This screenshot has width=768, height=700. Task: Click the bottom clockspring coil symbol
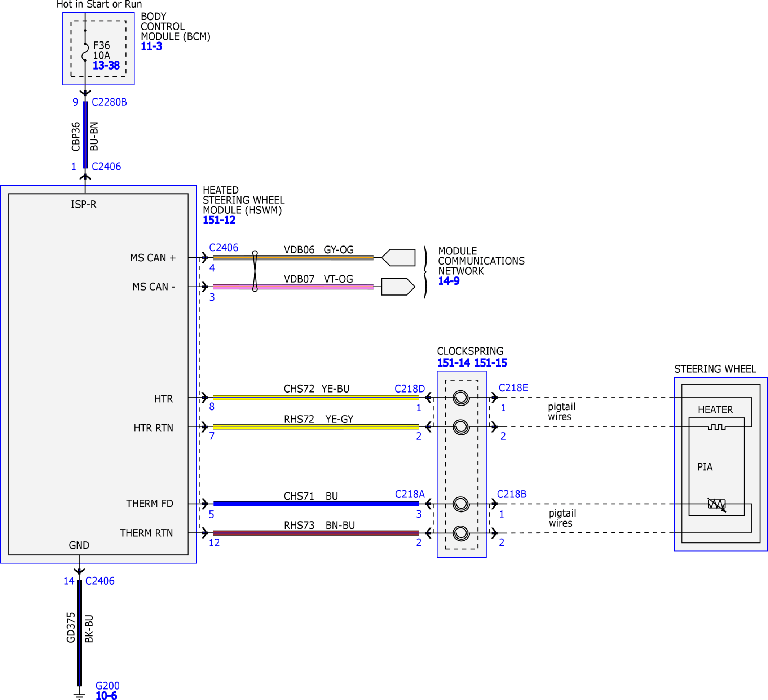tap(461, 533)
